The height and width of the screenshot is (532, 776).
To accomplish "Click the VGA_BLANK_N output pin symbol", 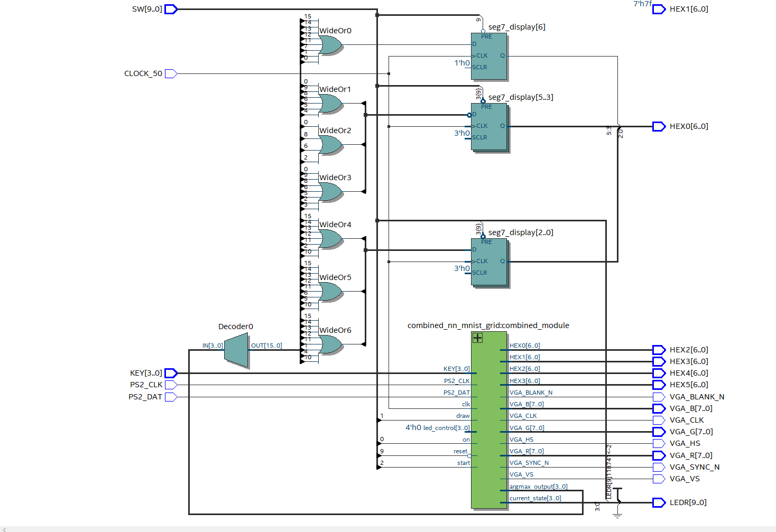I will point(659,397).
